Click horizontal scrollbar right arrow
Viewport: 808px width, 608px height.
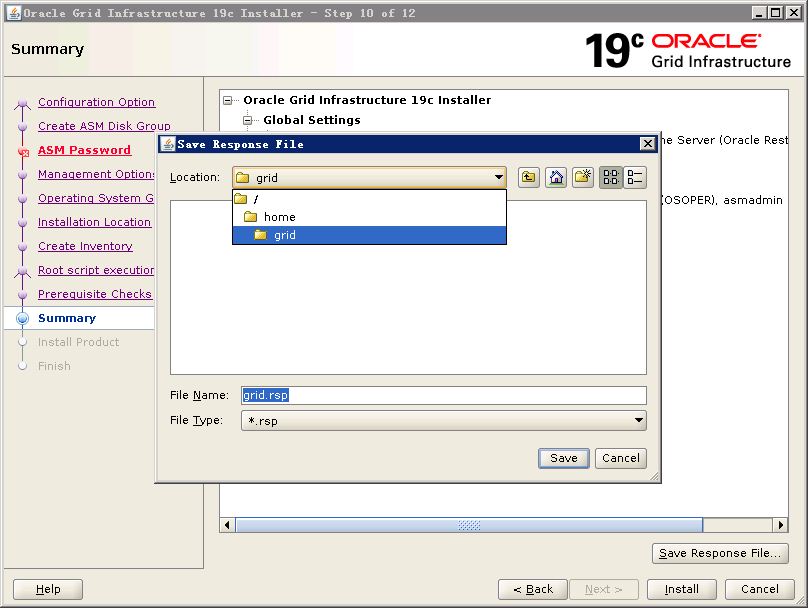coord(781,525)
